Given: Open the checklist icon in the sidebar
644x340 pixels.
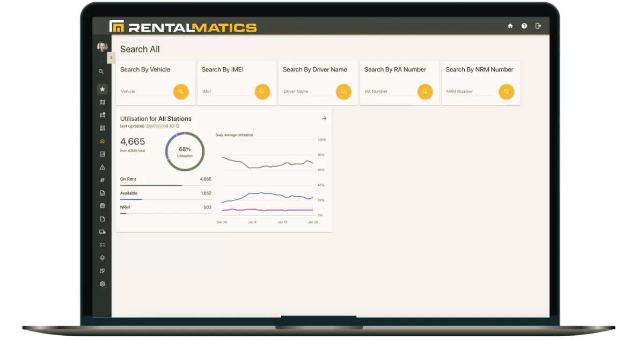Looking at the screenshot, I should 102,244.
